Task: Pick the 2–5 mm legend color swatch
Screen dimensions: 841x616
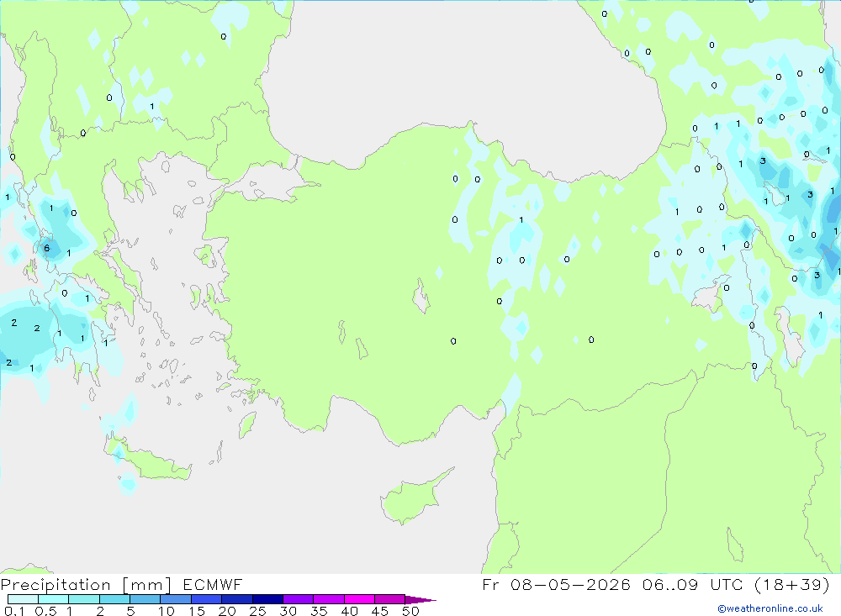Action: [114, 599]
